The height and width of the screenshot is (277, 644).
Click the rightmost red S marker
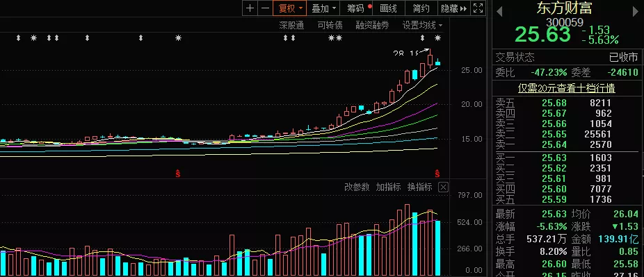tap(437, 174)
